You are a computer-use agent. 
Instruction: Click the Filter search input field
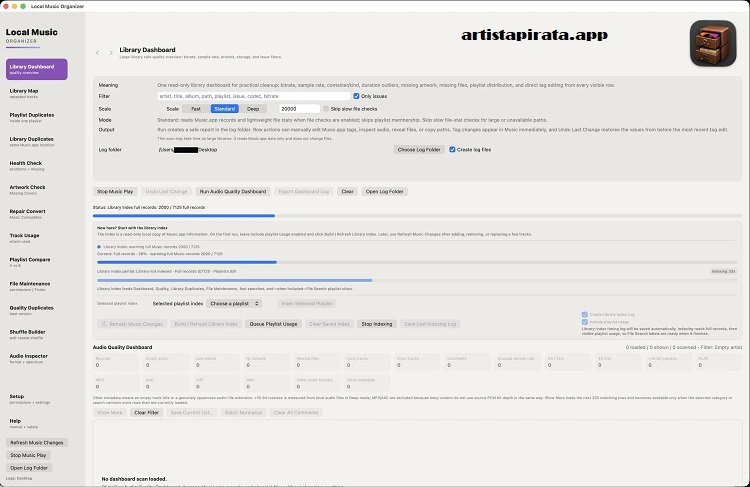coord(254,96)
